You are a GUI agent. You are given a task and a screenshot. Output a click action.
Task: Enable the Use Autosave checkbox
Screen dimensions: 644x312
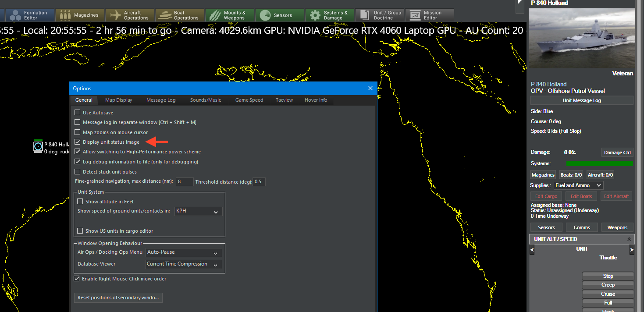click(x=78, y=113)
